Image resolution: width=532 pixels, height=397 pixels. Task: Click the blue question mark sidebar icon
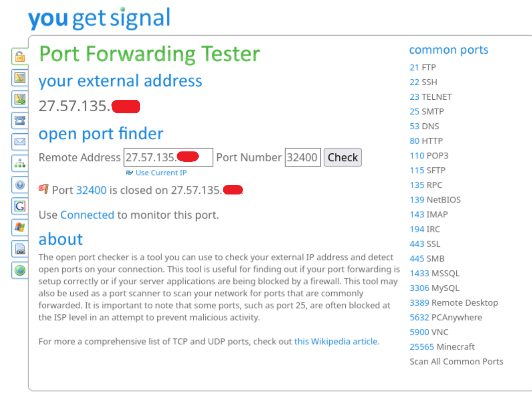click(20, 184)
